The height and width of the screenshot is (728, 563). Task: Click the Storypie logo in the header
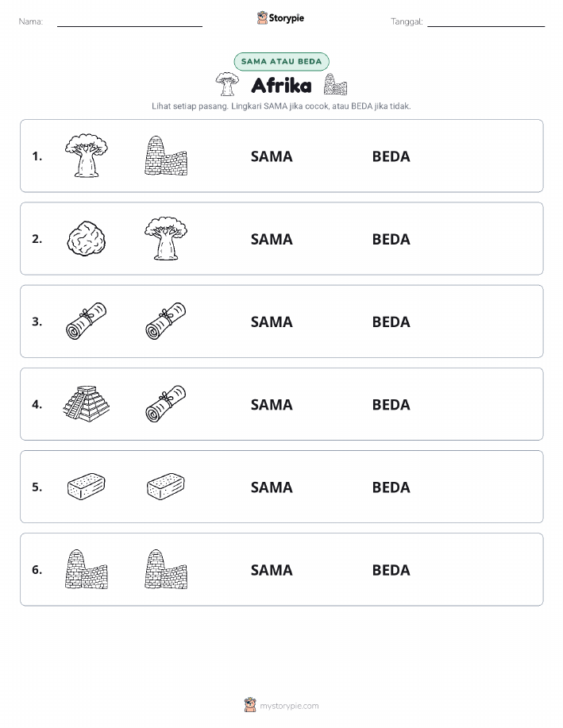[x=280, y=18]
